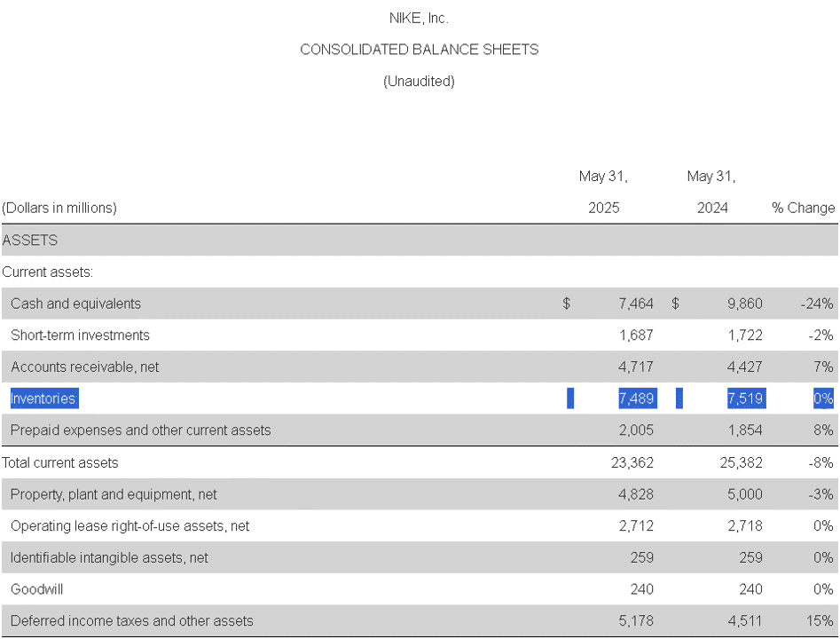Click 'Prepaid expenses and other current assets'
This screenshot has height=639, width=840.
141,430
